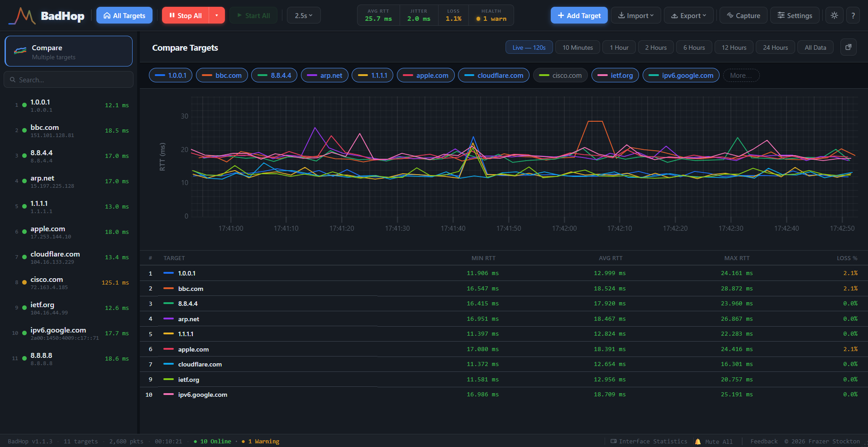Click the All Targets home button
This screenshot has height=447, width=868.
pyautogui.click(x=124, y=15)
